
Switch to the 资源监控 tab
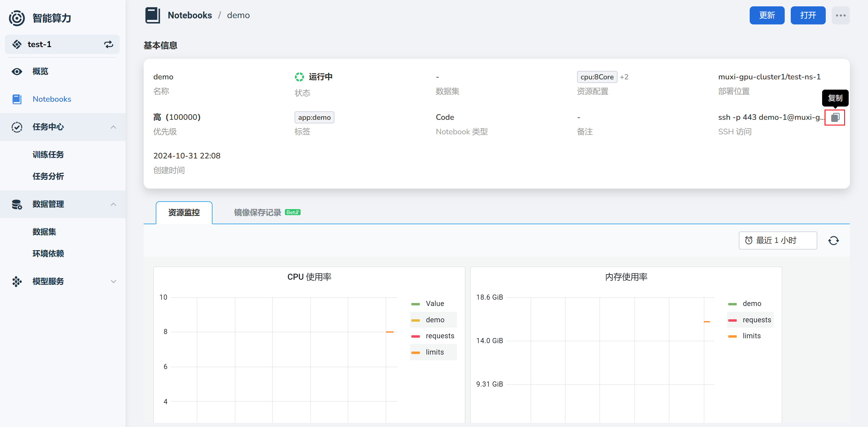(184, 213)
